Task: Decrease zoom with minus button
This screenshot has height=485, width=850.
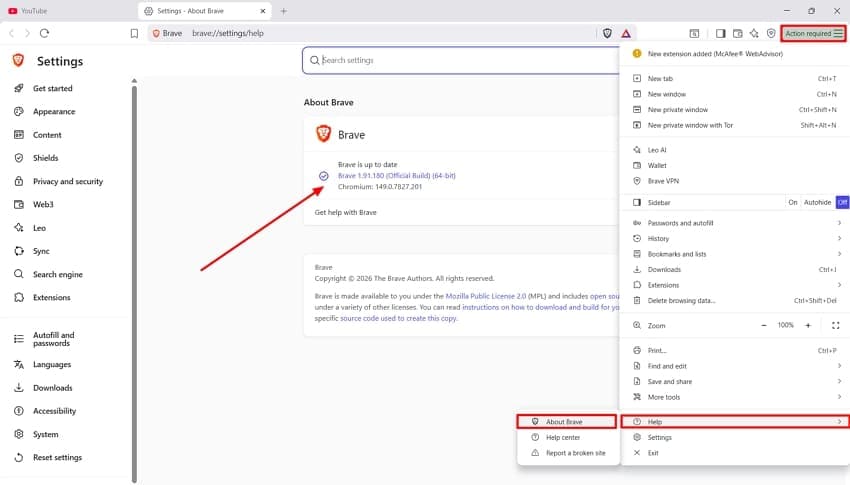Action: pos(763,326)
